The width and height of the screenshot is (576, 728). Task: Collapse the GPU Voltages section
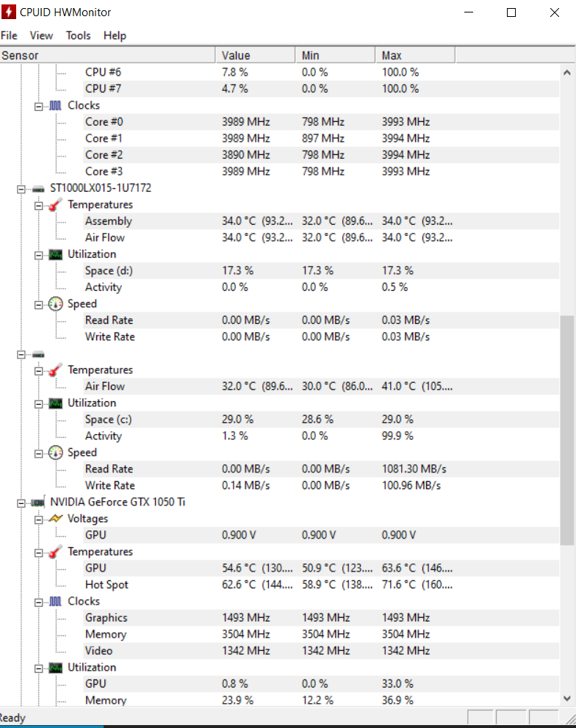pos(38,519)
